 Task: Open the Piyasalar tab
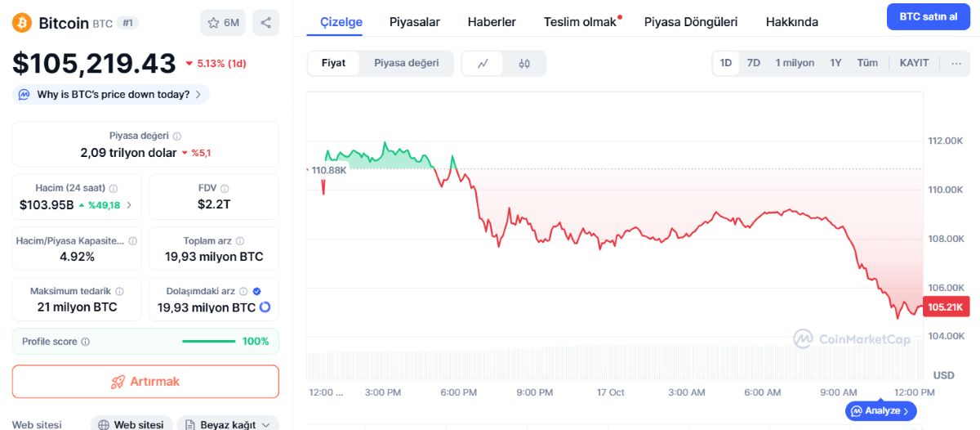click(x=415, y=22)
